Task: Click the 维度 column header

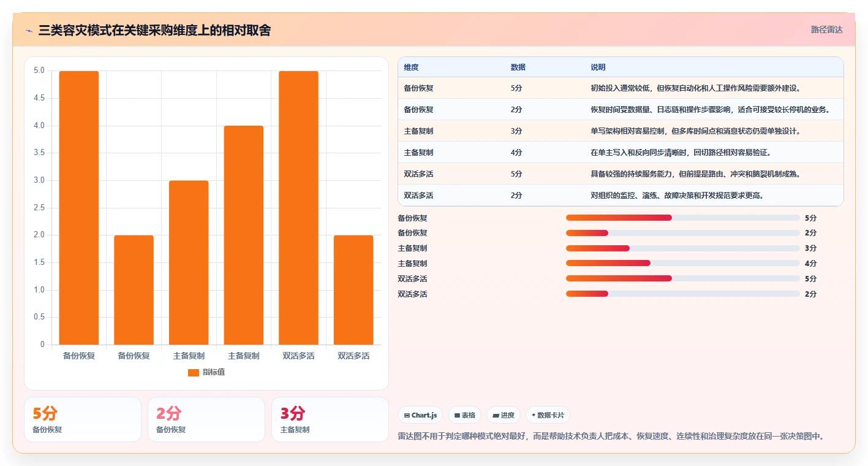Action: (x=411, y=67)
